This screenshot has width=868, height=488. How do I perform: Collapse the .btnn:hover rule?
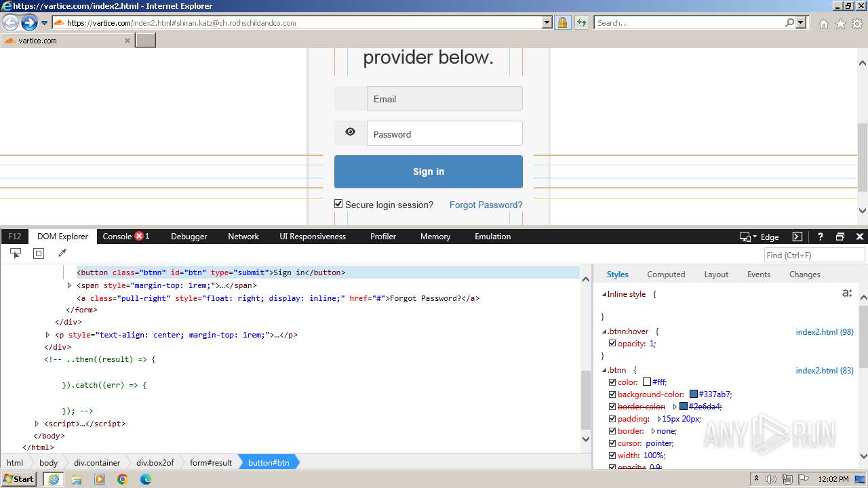click(604, 331)
